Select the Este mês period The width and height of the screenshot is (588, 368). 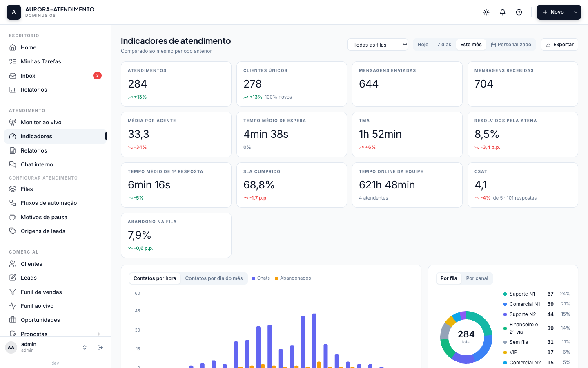[471, 45]
